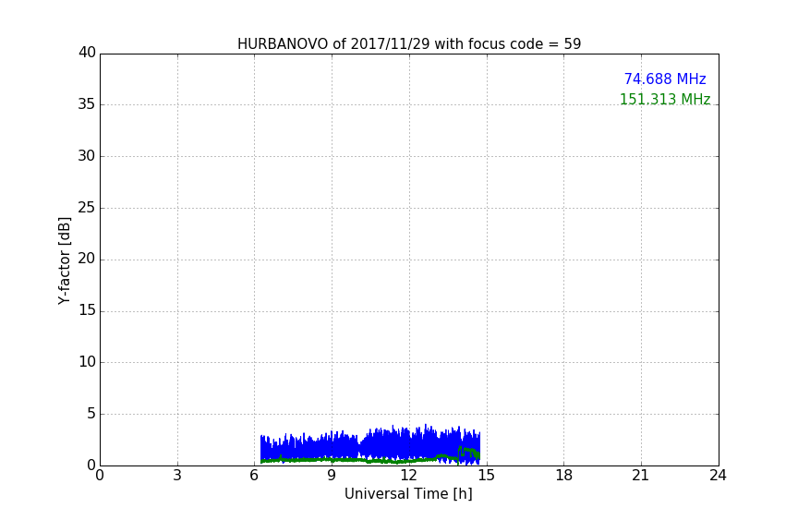The width and height of the screenshot is (798, 532).
Task: Click the y-axis tick label '30'
Action: pos(87,156)
